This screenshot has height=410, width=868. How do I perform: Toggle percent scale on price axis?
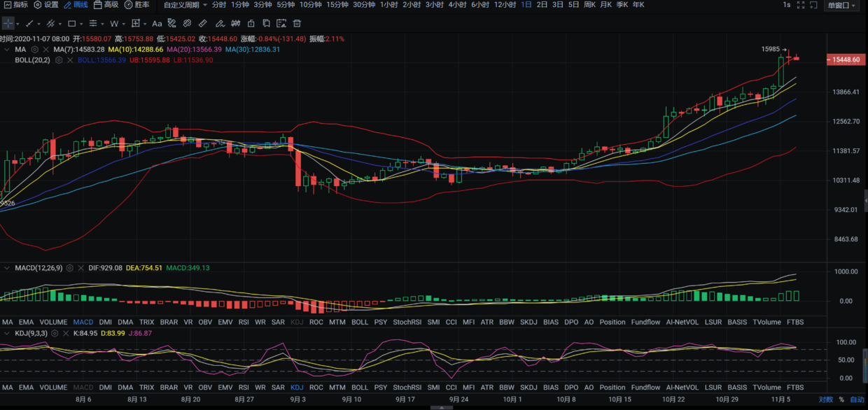(x=841, y=400)
